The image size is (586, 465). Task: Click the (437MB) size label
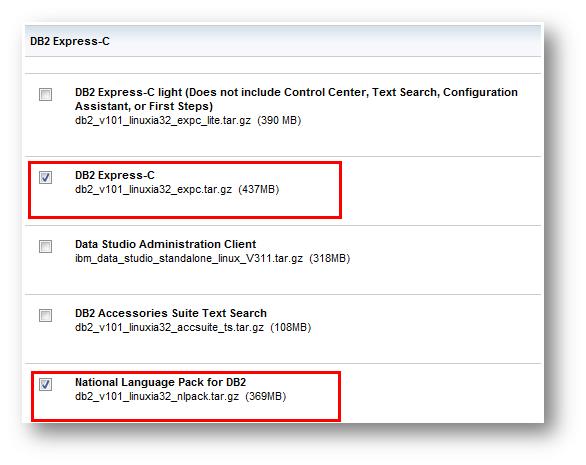[259, 190]
